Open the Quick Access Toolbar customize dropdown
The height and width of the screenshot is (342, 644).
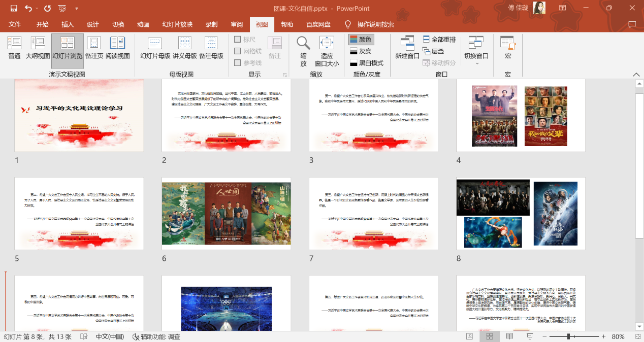point(77,9)
